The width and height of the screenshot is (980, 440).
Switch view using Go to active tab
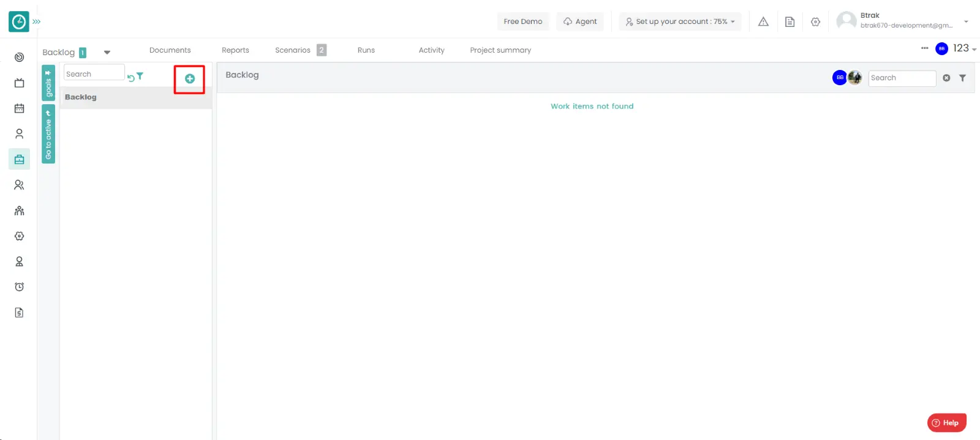48,134
